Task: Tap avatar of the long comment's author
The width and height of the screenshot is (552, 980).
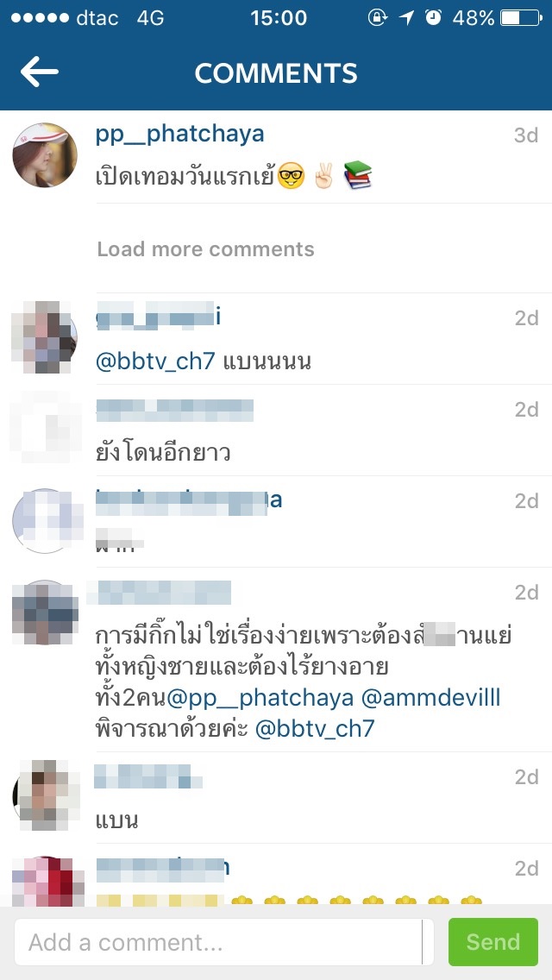Action: click(45, 613)
